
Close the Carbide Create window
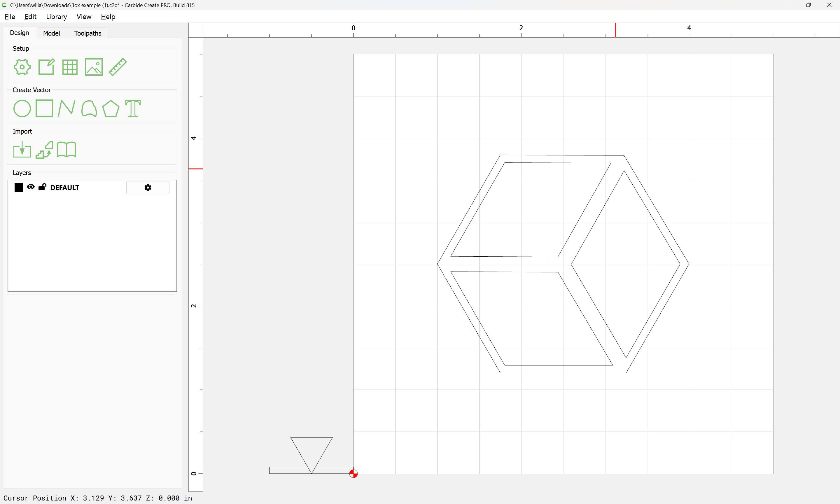pos(829,5)
